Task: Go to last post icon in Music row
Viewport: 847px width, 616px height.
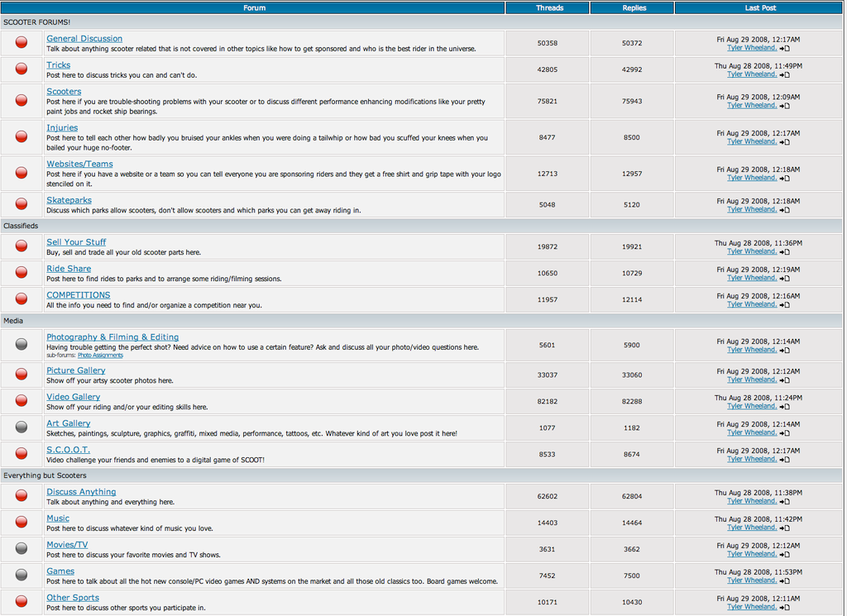Action: pos(784,528)
